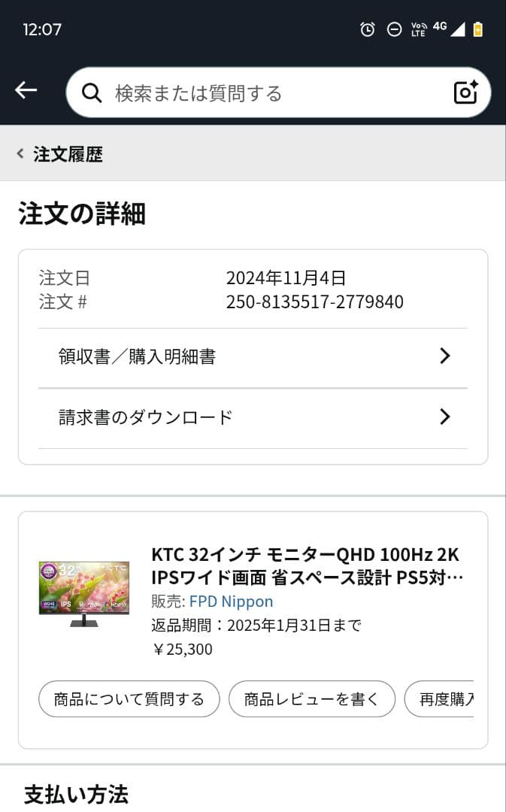This screenshot has height=812, width=506.
Task: Tap the 4G network signal icon
Action: [440, 29]
